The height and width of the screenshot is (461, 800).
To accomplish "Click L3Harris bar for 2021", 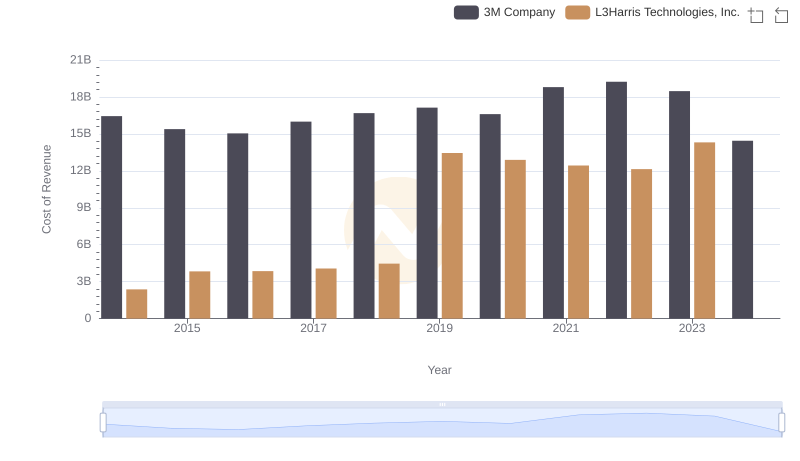I will click(x=579, y=242).
